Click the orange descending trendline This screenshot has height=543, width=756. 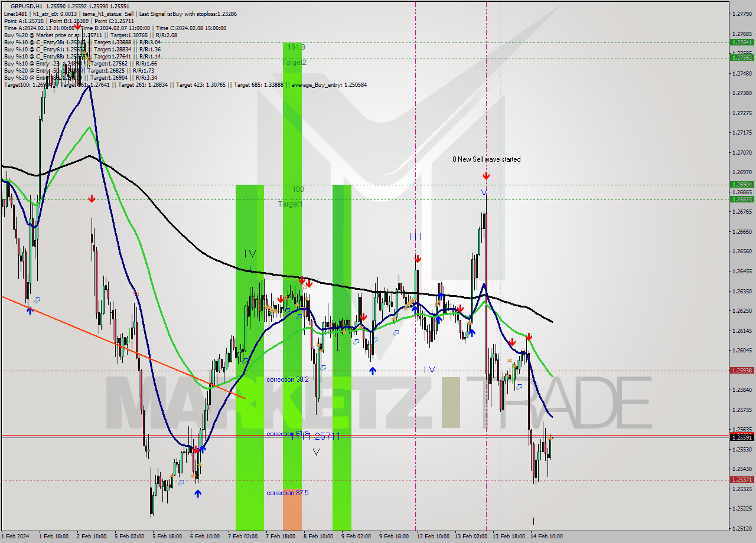123,347
